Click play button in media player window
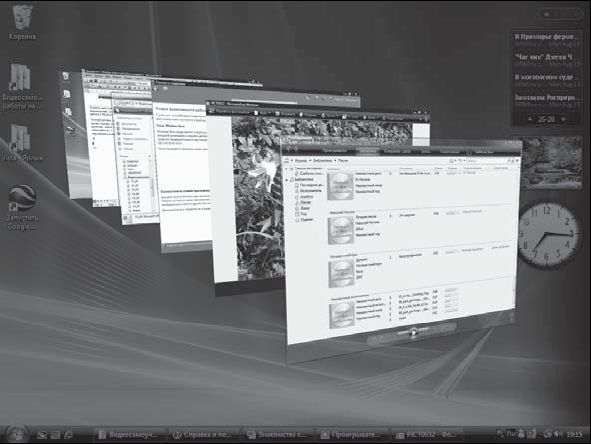The height and width of the screenshot is (444, 591). pyautogui.click(x=413, y=332)
